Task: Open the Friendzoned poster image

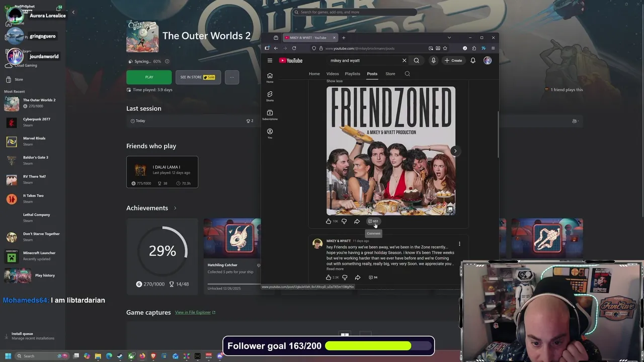Action: click(391, 151)
